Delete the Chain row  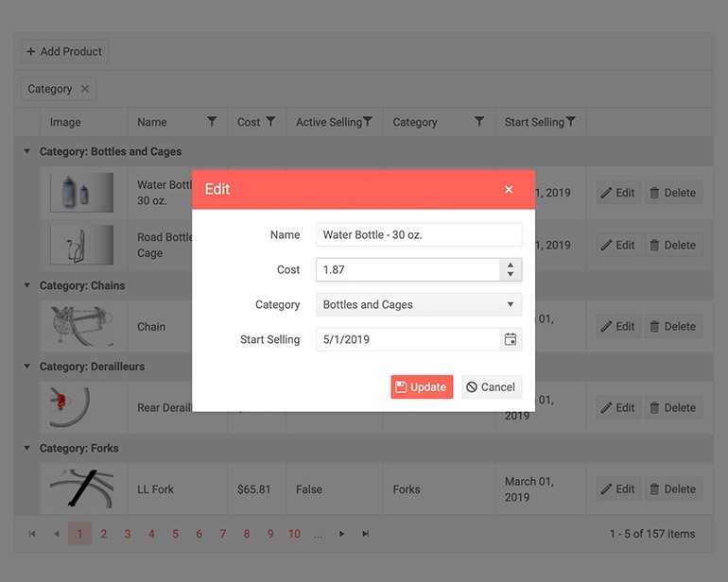click(x=673, y=326)
